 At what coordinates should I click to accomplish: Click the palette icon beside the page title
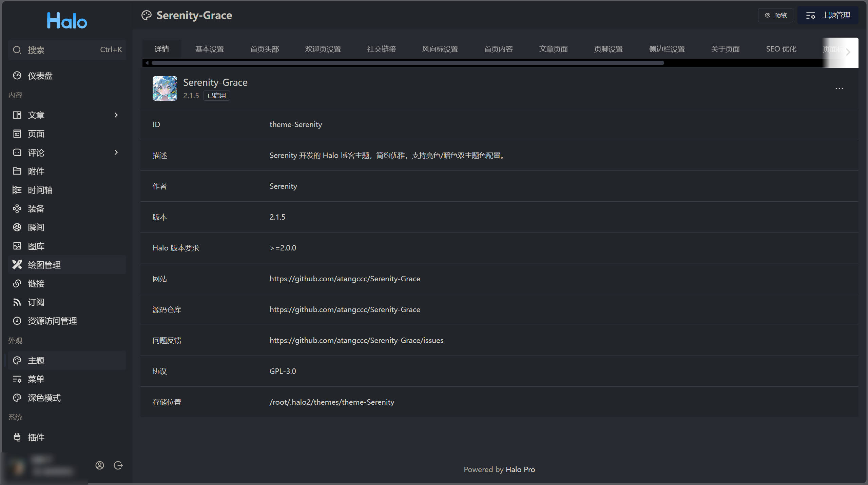point(147,16)
